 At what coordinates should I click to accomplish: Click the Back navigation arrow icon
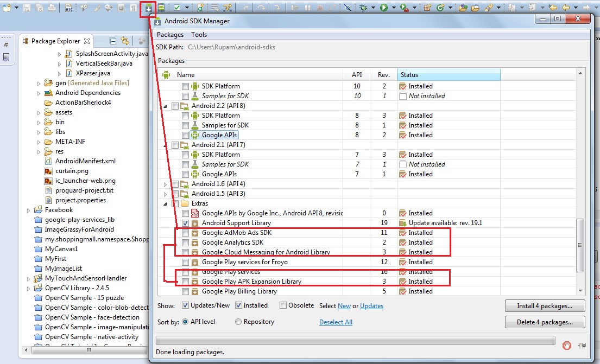[x=566, y=7]
